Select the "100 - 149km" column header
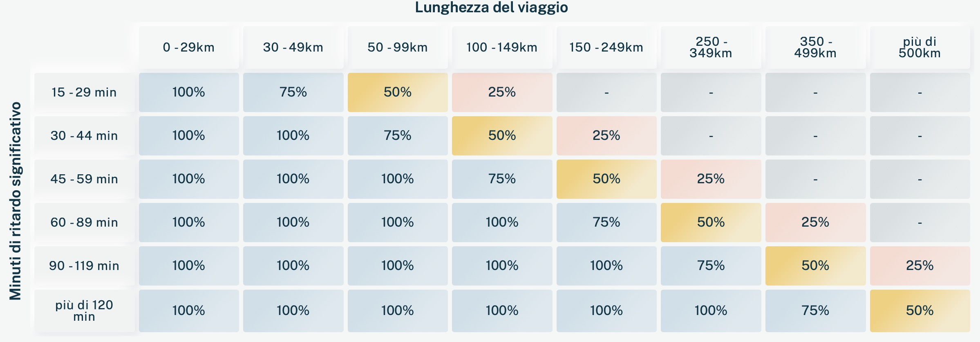 click(x=502, y=47)
